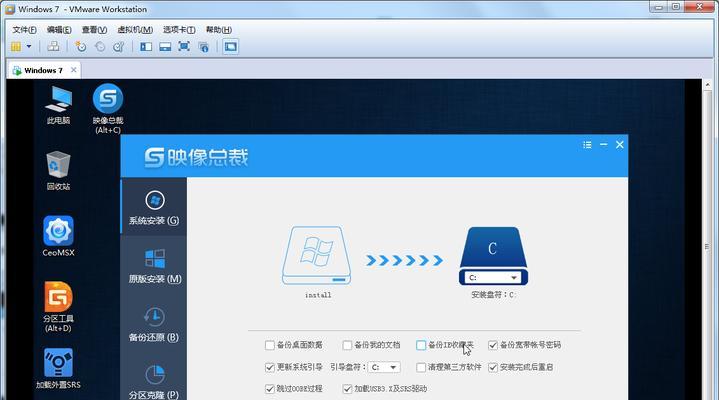The width and height of the screenshot is (719, 400).
Task: Minimize the 映像总裁 window
Action: tap(603, 145)
